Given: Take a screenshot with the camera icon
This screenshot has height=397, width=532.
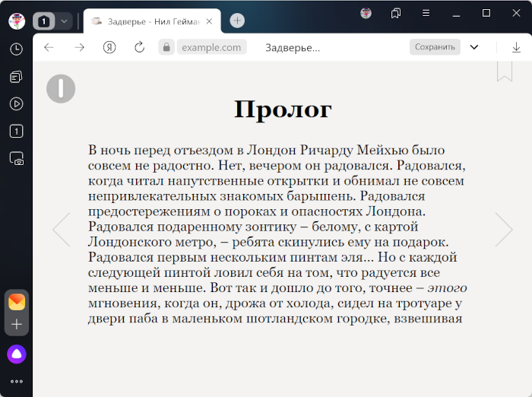Looking at the screenshot, I should (x=16, y=158).
